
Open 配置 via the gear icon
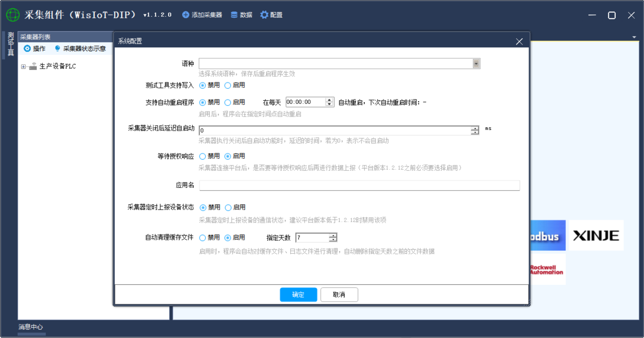[264, 15]
